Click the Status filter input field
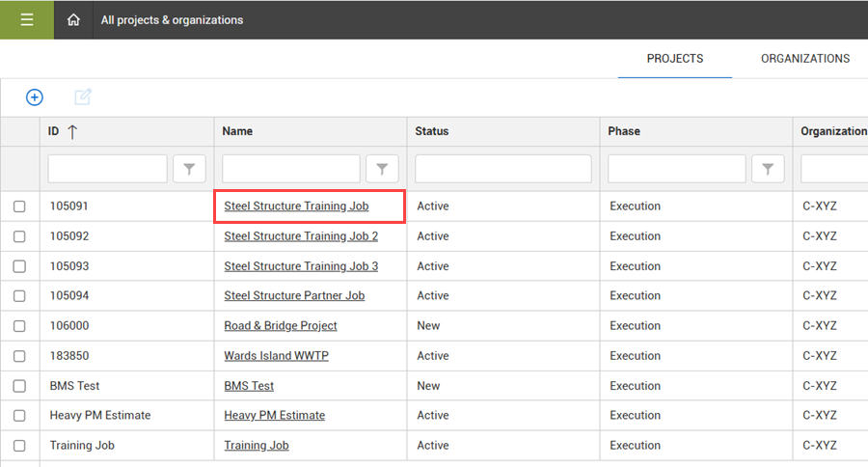The width and height of the screenshot is (868, 467). pyautogui.click(x=503, y=169)
